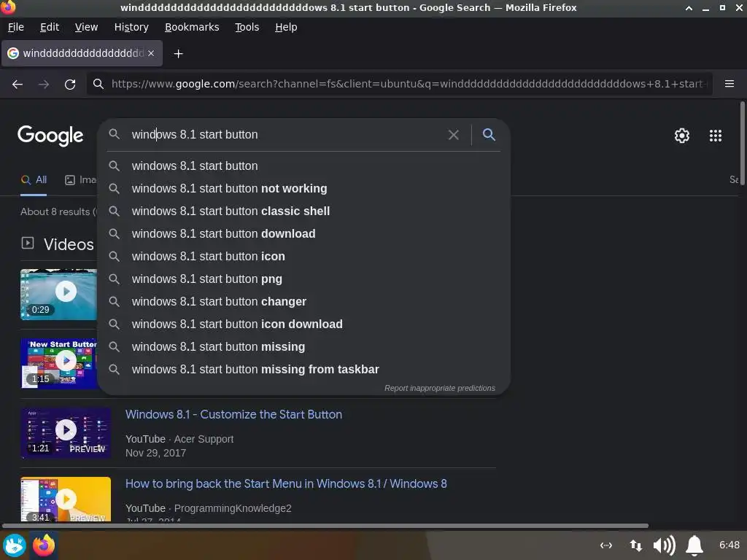747x560 pixels.
Task: Click 'Report inappropriate predictions' link
Action: coord(439,388)
